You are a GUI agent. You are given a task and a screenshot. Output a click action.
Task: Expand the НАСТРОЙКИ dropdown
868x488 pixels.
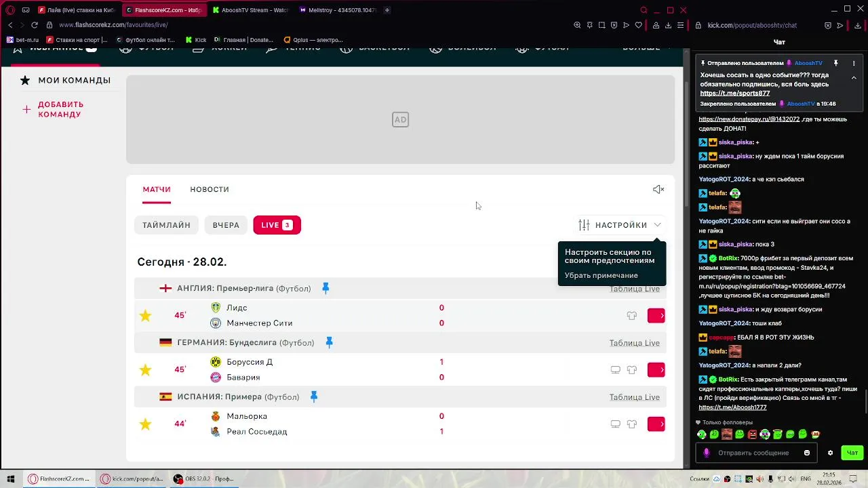pyautogui.click(x=620, y=225)
